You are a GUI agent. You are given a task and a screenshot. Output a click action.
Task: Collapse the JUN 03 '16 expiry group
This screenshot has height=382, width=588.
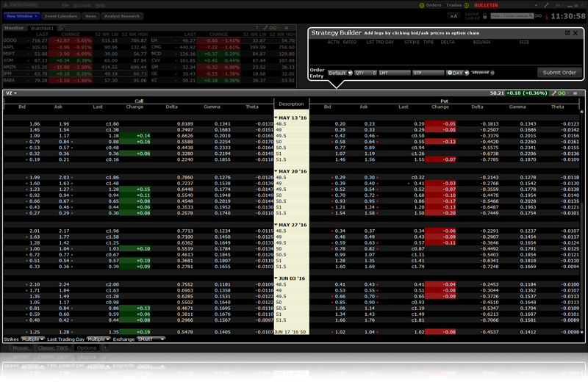pyautogui.click(x=276, y=278)
